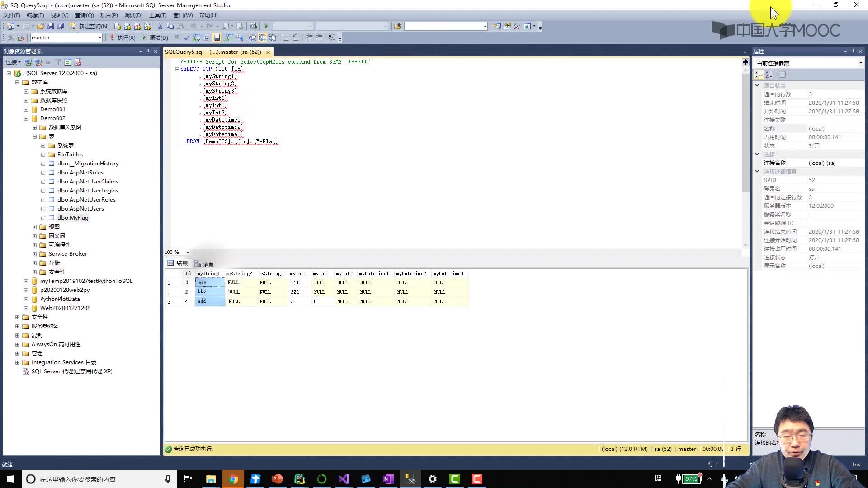Open the 工具(T) menu

coord(158,15)
